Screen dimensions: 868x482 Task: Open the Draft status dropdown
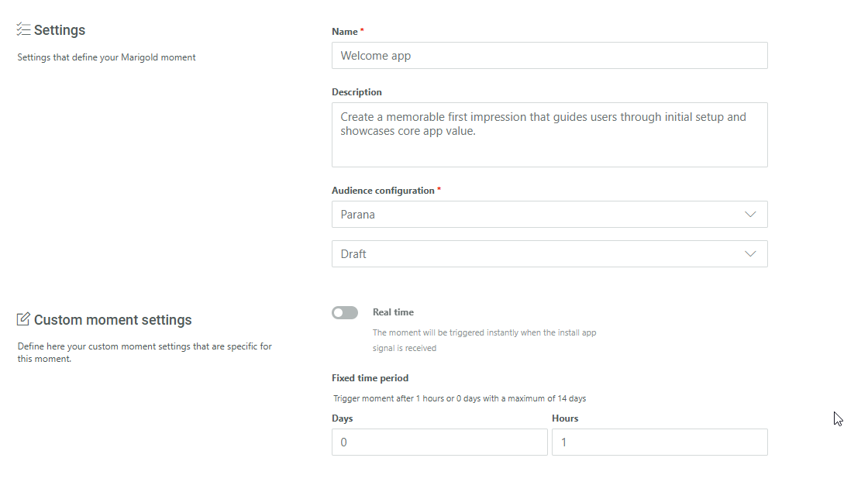[x=542, y=254]
